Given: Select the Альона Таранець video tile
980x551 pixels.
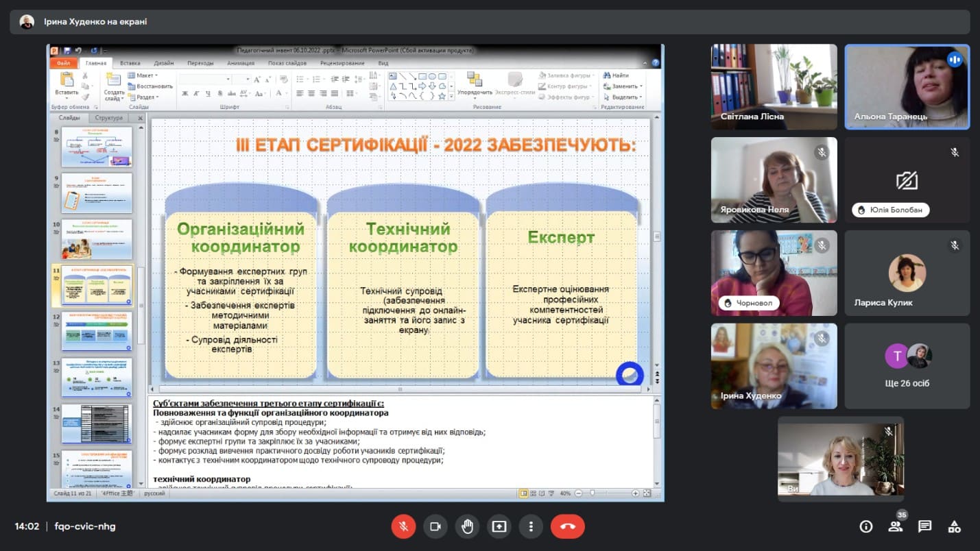Looking at the screenshot, I should click(x=907, y=87).
